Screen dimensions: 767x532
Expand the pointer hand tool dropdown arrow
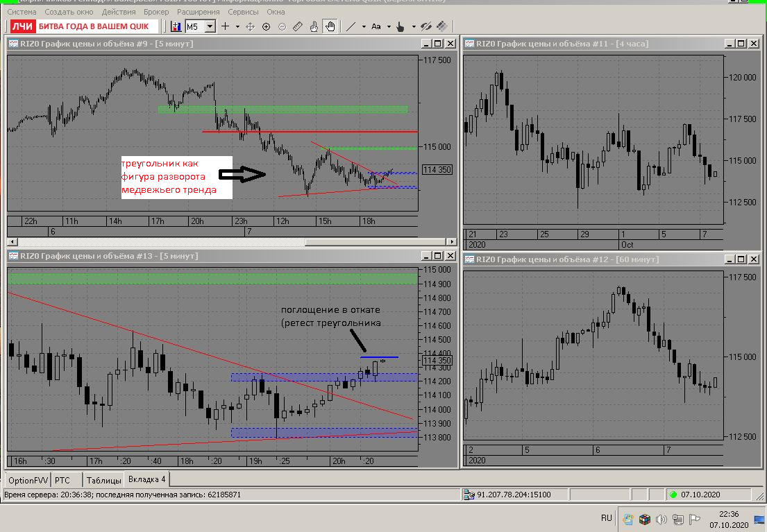pyautogui.click(x=414, y=26)
